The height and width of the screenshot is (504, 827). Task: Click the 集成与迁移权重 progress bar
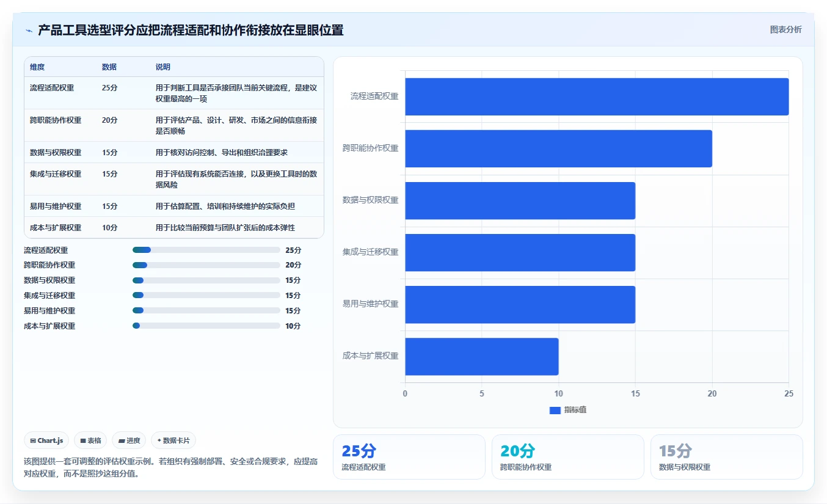pyautogui.click(x=206, y=295)
